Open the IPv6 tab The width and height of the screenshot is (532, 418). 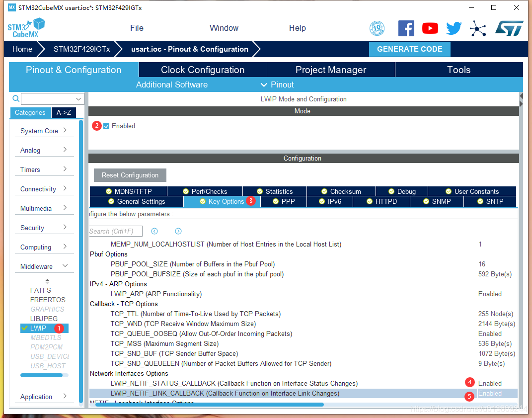click(330, 201)
